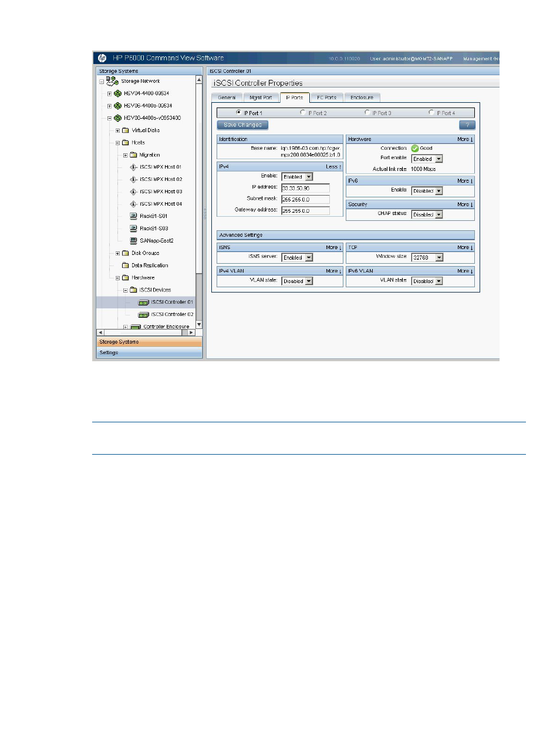Click the Data Replication folder icon
This screenshot has height=746, width=560.
coord(125,266)
